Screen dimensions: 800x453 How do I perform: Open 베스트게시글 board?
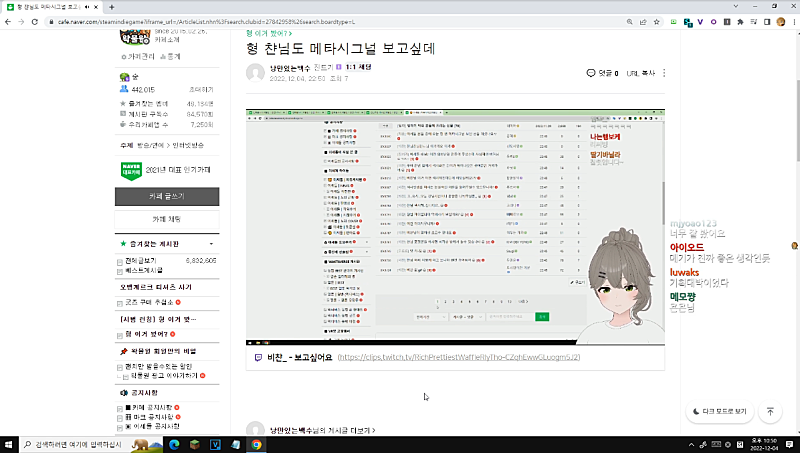click(144, 270)
